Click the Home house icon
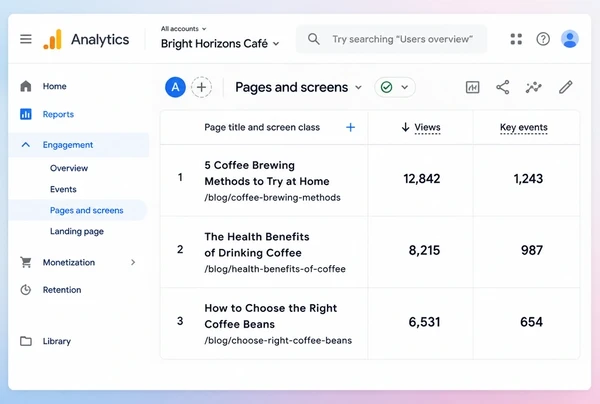Image resolution: width=600 pixels, height=404 pixels. pos(26,86)
